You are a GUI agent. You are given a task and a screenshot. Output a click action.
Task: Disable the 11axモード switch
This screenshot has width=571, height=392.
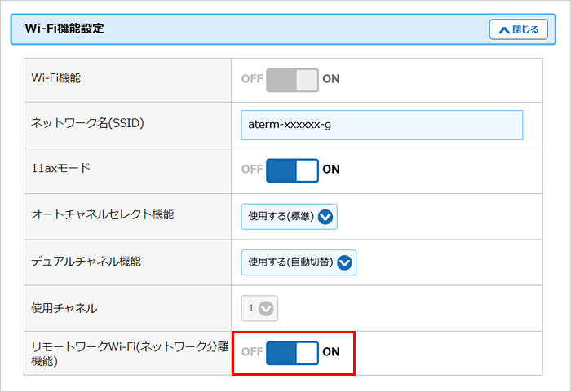pos(292,170)
